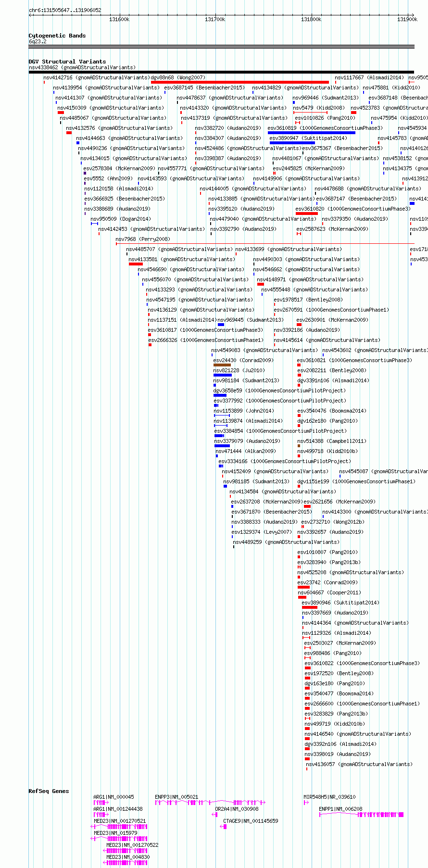
Task: Select esv1329374 (Levy2007) label
Action: point(262,532)
